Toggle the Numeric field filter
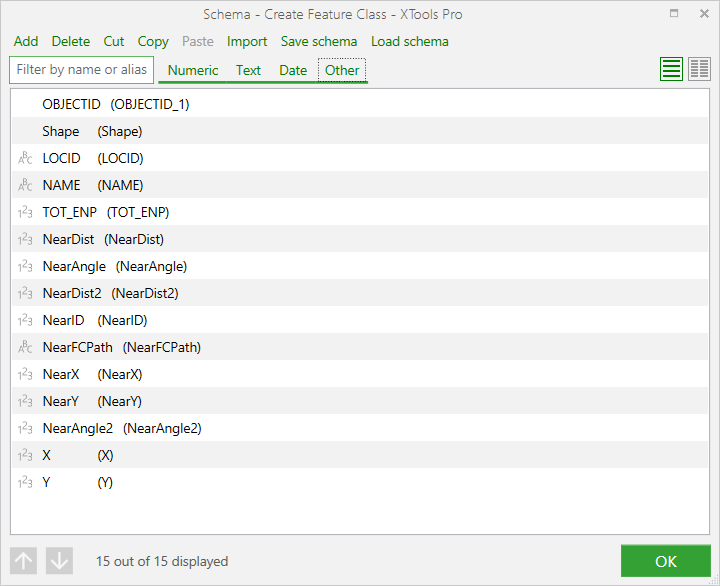The width and height of the screenshot is (720, 586). coord(193,70)
